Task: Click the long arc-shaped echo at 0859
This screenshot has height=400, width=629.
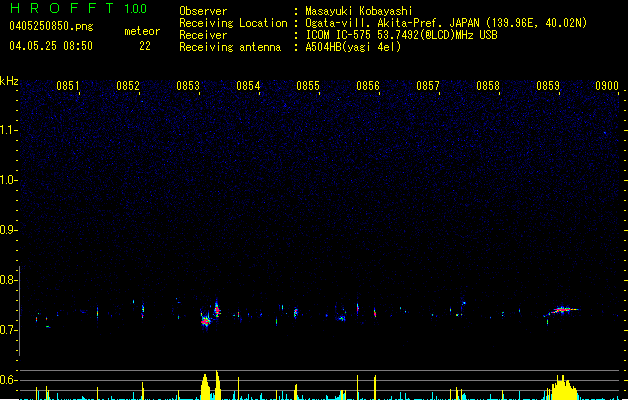Action: 562,311
